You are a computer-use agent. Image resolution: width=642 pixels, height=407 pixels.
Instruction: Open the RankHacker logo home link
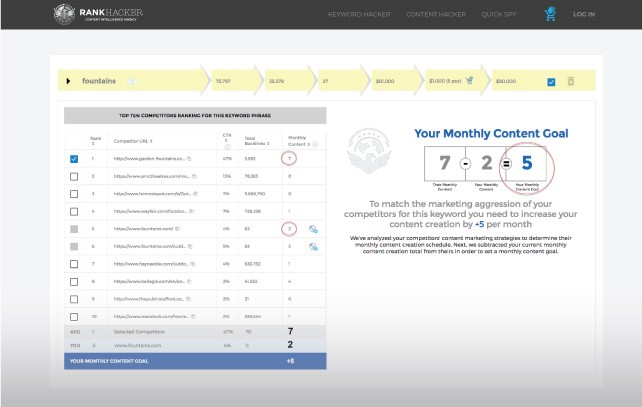[x=98, y=14]
